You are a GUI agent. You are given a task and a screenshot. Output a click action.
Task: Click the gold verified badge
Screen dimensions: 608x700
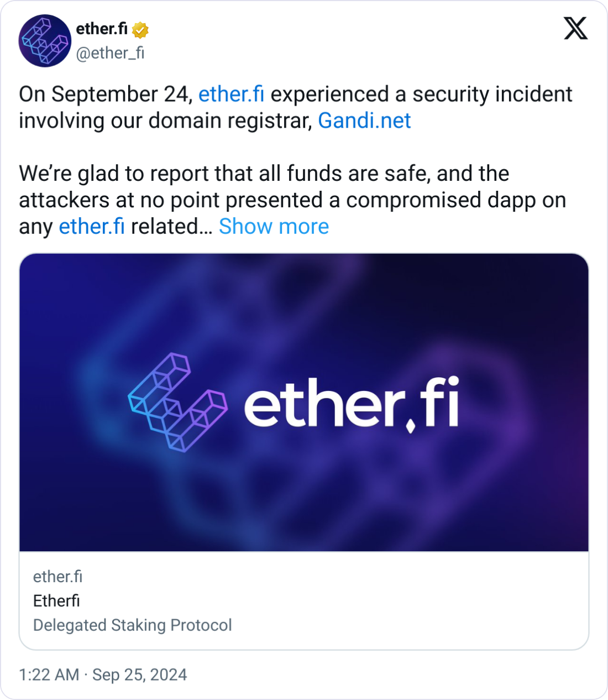(x=140, y=29)
